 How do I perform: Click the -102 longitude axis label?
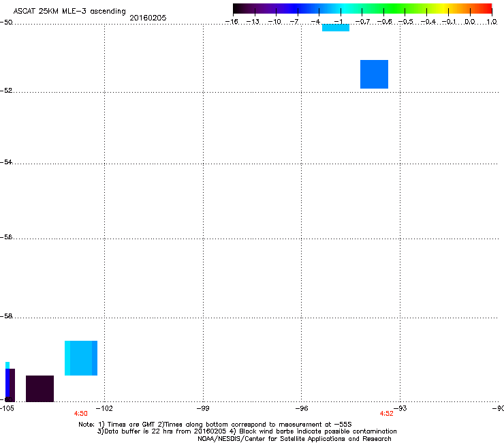[x=105, y=408]
